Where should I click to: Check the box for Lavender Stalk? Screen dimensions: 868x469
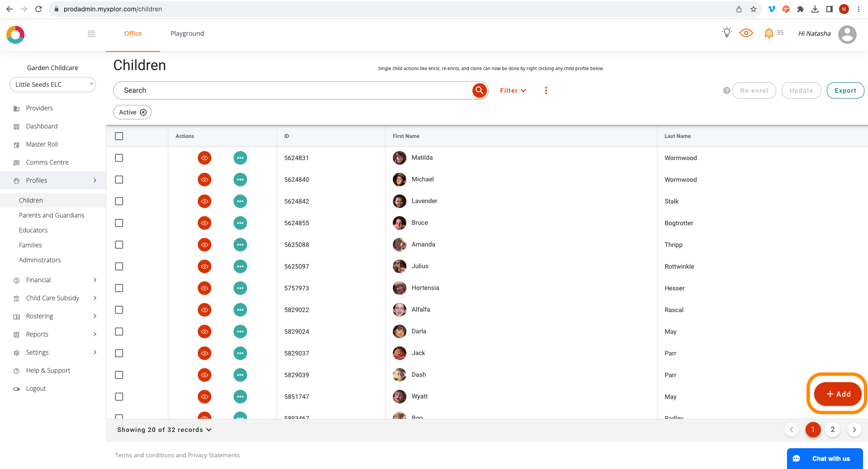[119, 201]
